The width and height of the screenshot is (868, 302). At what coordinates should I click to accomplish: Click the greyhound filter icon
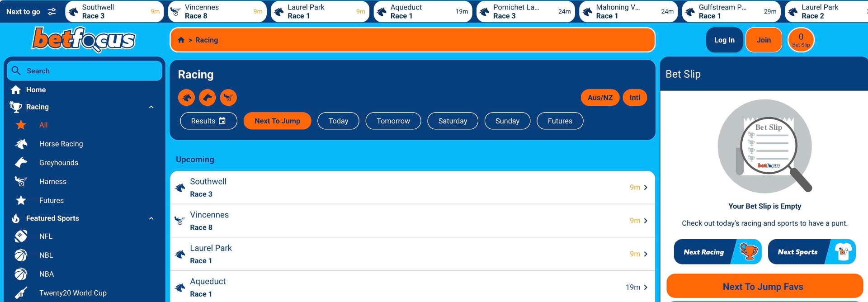pyautogui.click(x=208, y=98)
